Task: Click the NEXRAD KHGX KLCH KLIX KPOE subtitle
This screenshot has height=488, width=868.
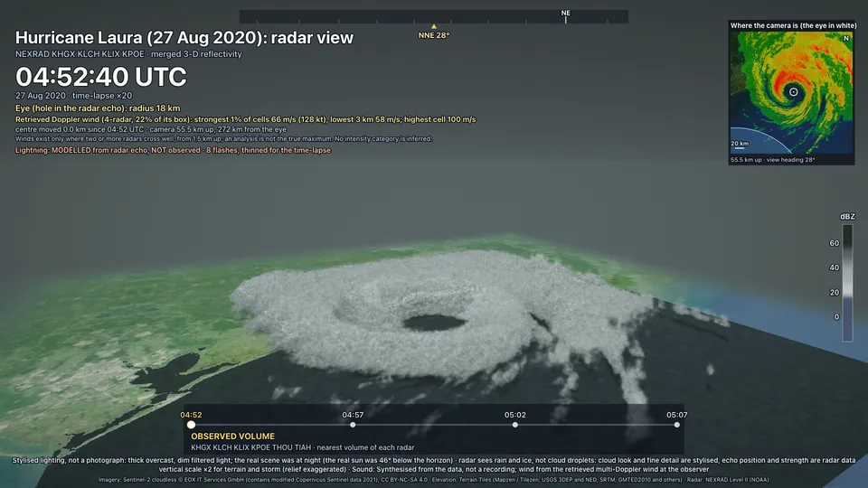Action: pos(128,53)
